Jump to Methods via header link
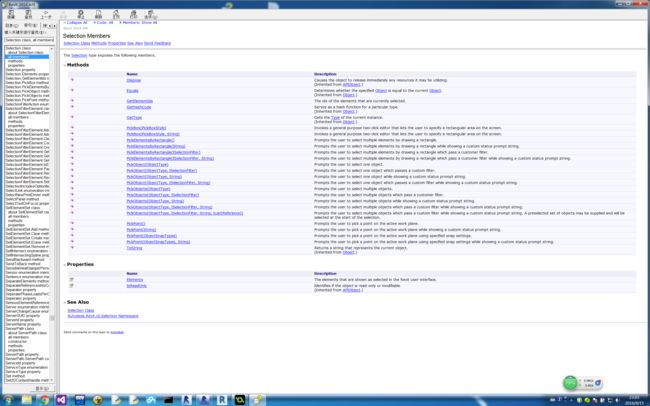Image resolution: width=650 pixels, height=406 pixels. [99, 43]
